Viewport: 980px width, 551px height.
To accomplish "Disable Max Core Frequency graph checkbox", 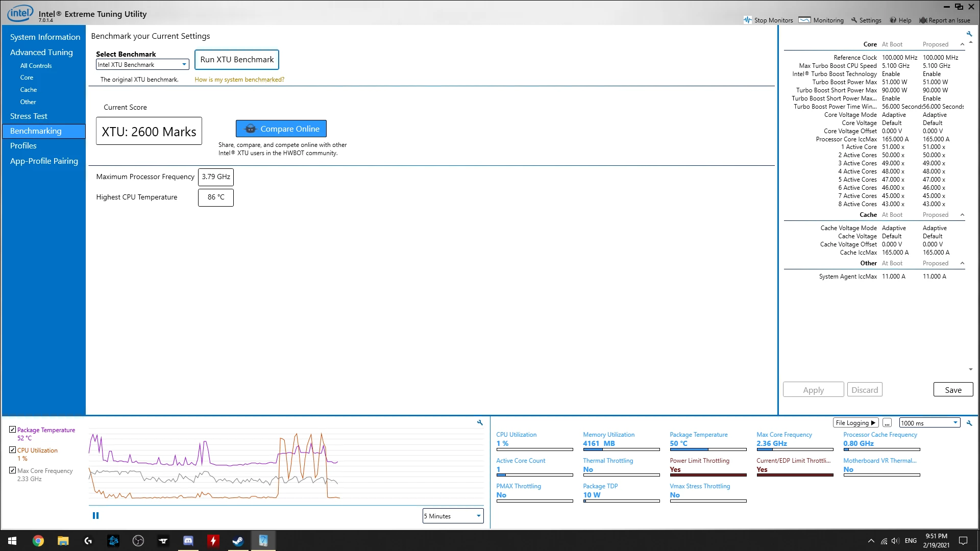I will click(x=12, y=470).
